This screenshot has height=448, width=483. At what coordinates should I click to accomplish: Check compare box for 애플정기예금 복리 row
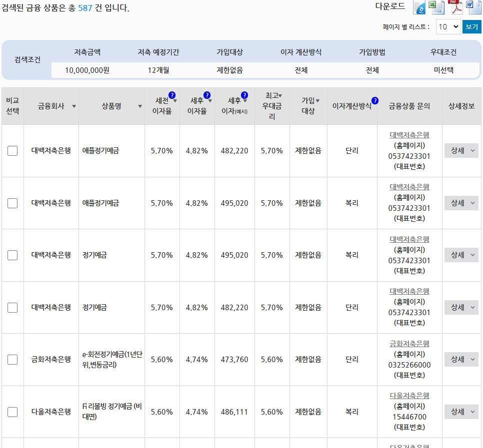coord(12,203)
